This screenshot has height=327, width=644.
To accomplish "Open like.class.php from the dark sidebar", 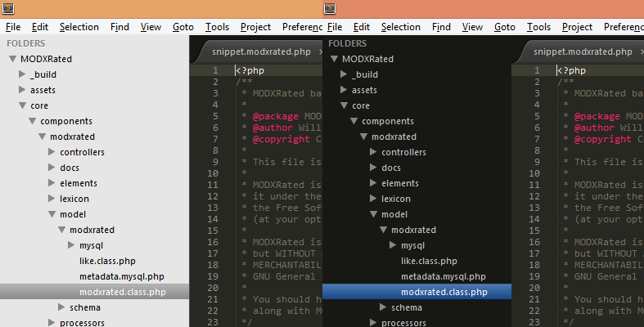I will 429,261.
